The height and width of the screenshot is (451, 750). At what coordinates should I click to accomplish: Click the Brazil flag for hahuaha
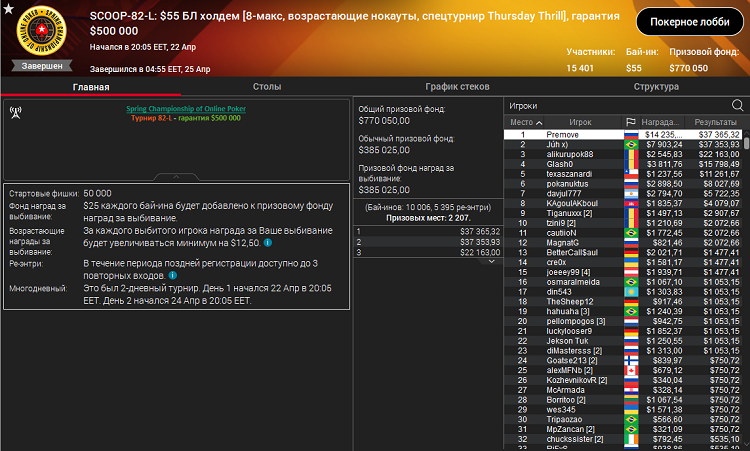tap(631, 311)
